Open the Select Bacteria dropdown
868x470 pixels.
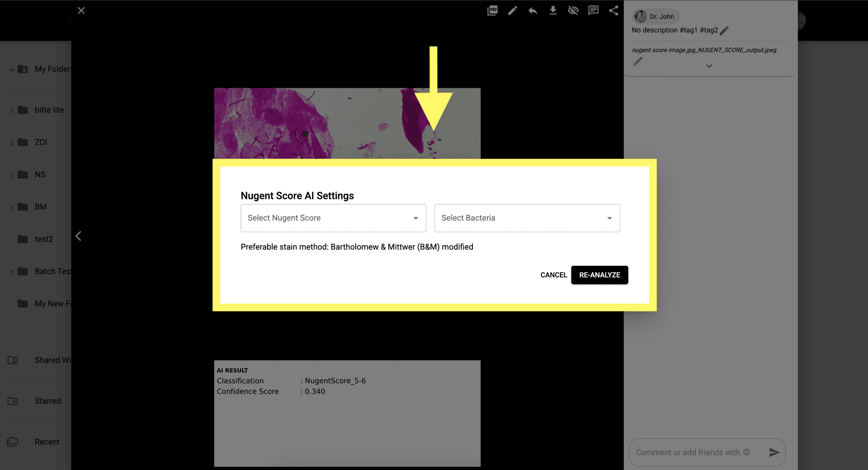[527, 218]
